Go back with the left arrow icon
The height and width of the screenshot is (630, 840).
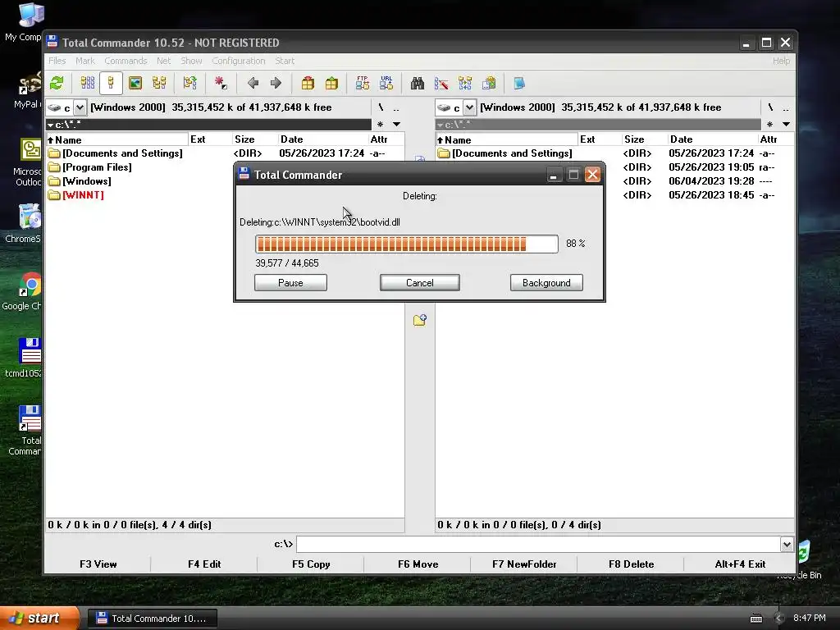point(253,83)
